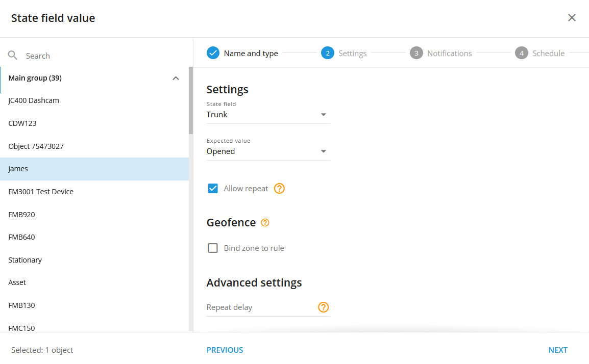This screenshot has height=364, width=589.
Task: Close the State field value dialog
Action: [572, 18]
